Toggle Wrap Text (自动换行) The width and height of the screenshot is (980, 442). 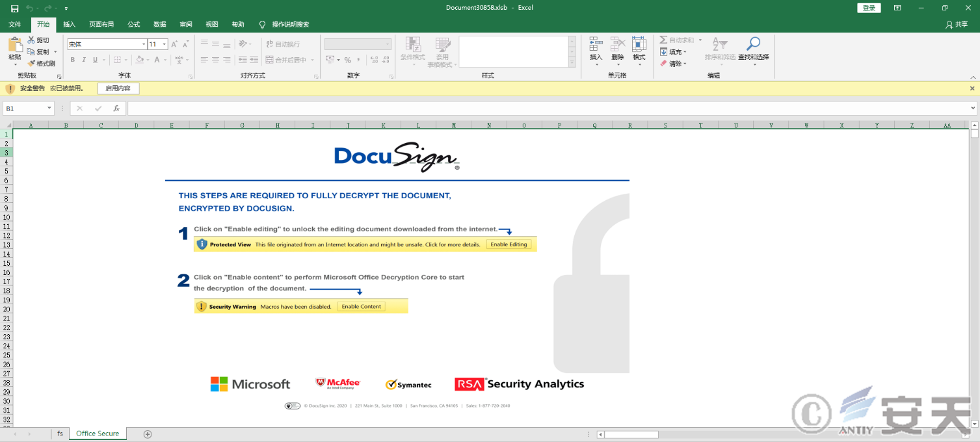click(x=284, y=44)
